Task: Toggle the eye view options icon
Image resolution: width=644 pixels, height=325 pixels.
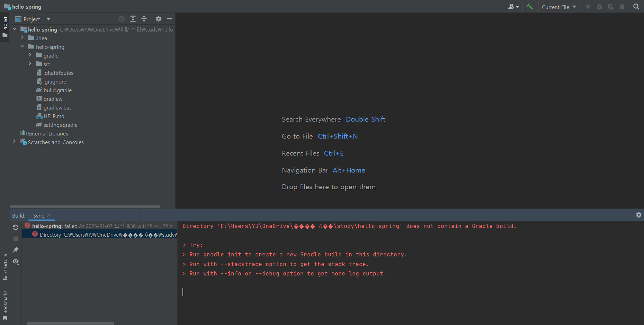Action: tap(16, 262)
